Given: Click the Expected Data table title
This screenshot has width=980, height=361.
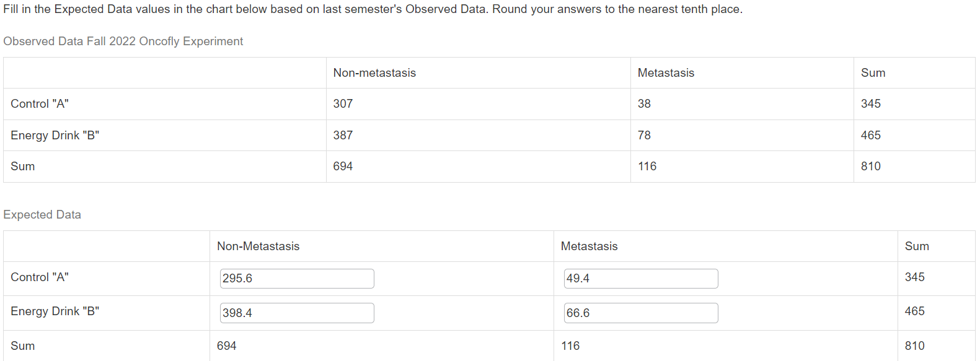Looking at the screenshot, I should pyautogui.click(x=42, y=215).
